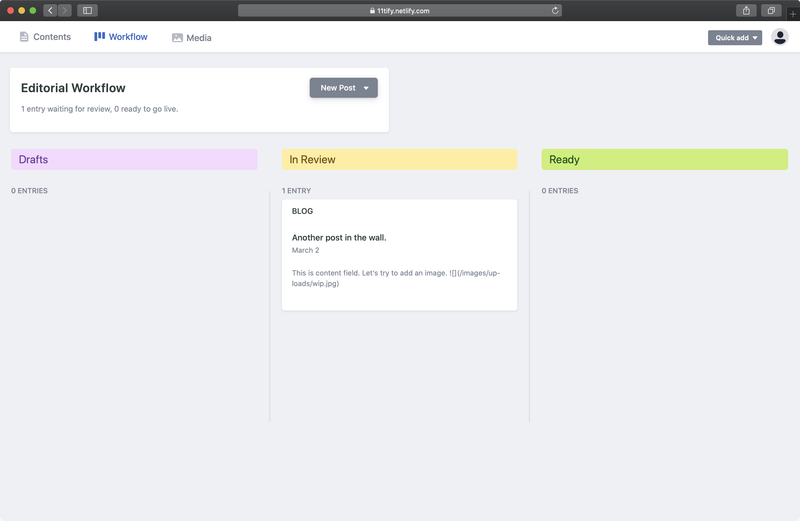Click the browser forward arrow
Viewport: 800px width, 521px height.
click(x=64, y=10)
